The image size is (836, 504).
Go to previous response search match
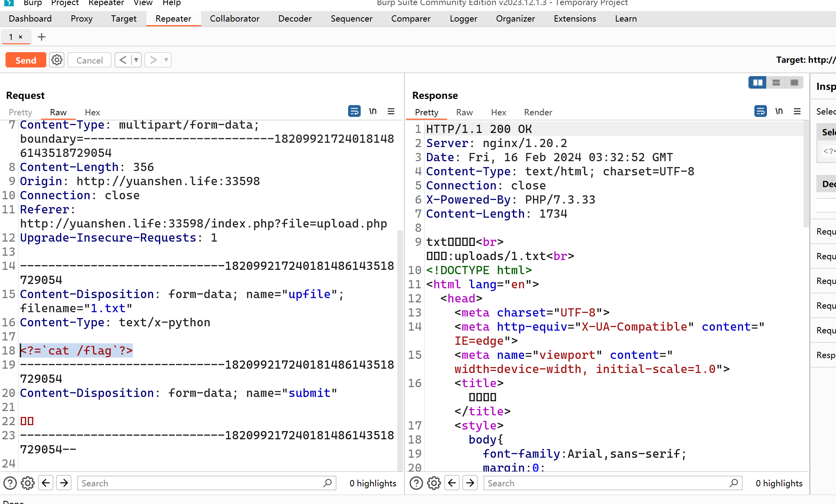(x=452, y=483)
